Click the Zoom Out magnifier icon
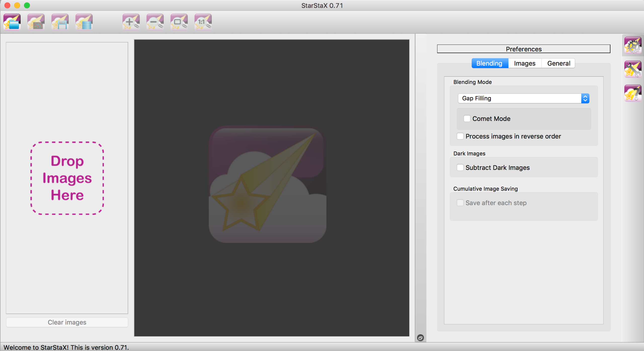This screenshot has height=351, width=644. pyautogui.click(x=155, y=22)
